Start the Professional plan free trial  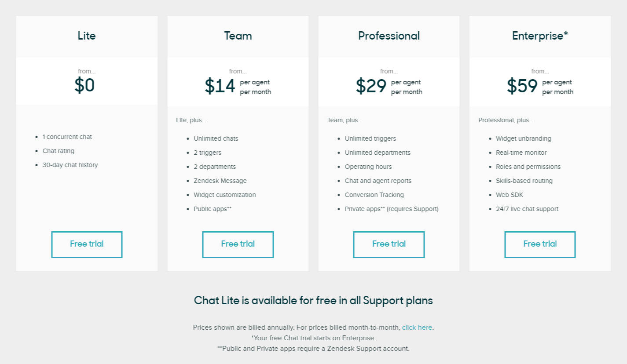pos(389,244)
